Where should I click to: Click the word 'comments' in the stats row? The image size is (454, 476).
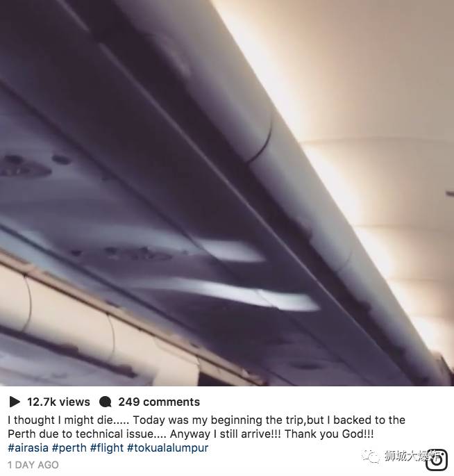(x=171, y=402)
